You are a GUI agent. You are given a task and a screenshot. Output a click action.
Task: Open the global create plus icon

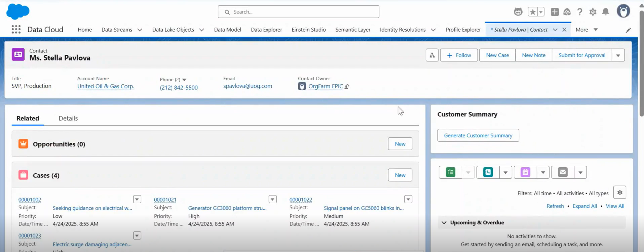point(555,12)
